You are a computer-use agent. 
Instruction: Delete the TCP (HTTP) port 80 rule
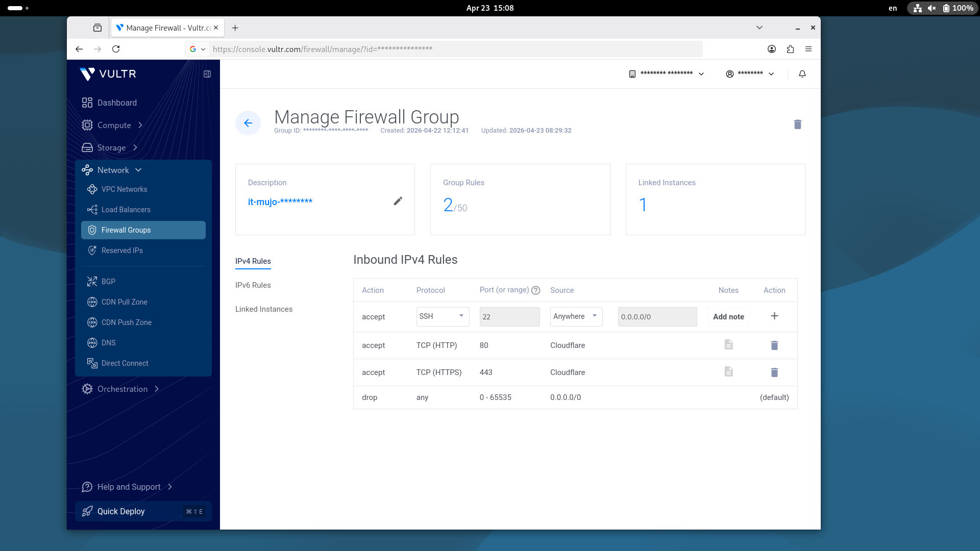[x=774, y=345]
